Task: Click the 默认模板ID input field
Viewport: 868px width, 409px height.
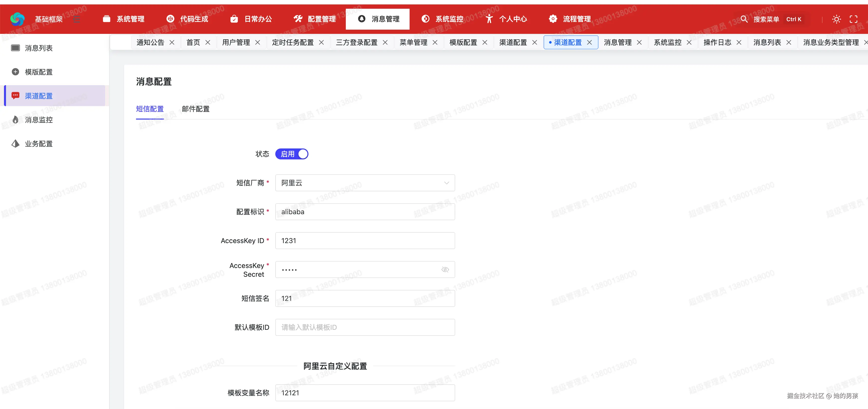Action: [x=365, y=327]
